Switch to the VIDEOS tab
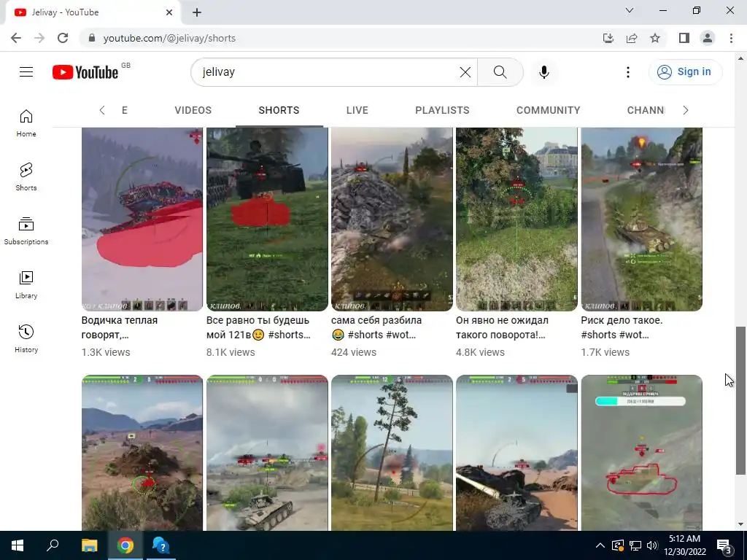The width and height of the screenshot is (747, 560). click(193, 110)
